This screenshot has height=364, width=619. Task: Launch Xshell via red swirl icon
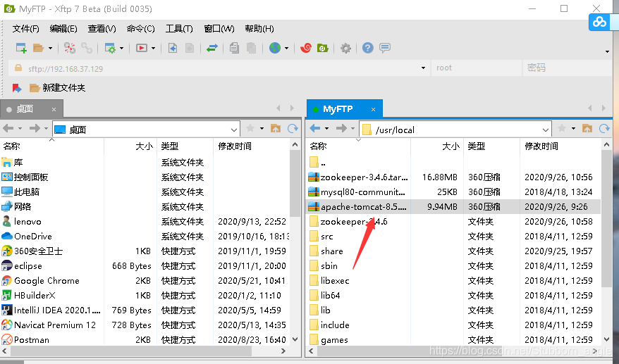click(306, 48)
